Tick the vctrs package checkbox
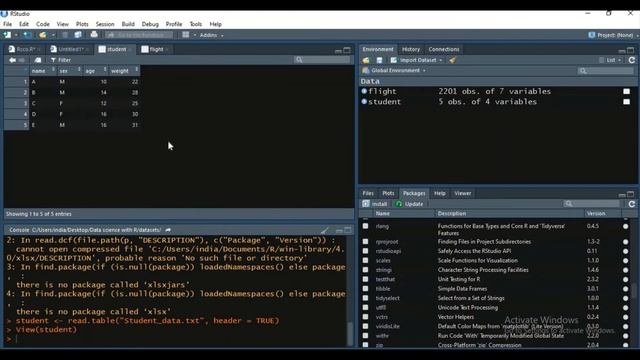Viewport: 640px width, 360px height. click(x=365, y=317)
